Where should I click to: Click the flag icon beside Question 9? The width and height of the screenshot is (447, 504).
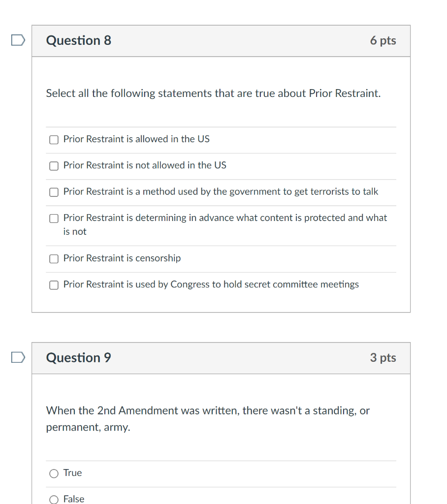pyautogui.click(x=17, y=357)
